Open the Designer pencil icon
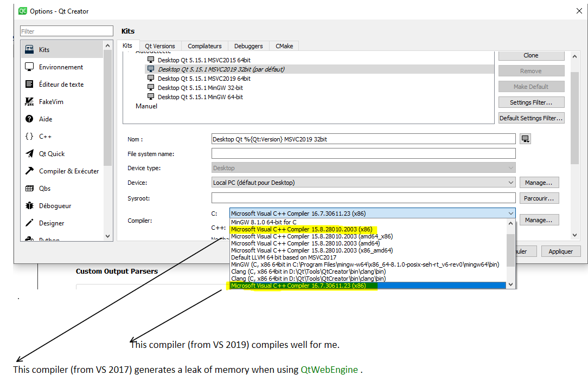 pyautogui.click(x=29, y=223)
